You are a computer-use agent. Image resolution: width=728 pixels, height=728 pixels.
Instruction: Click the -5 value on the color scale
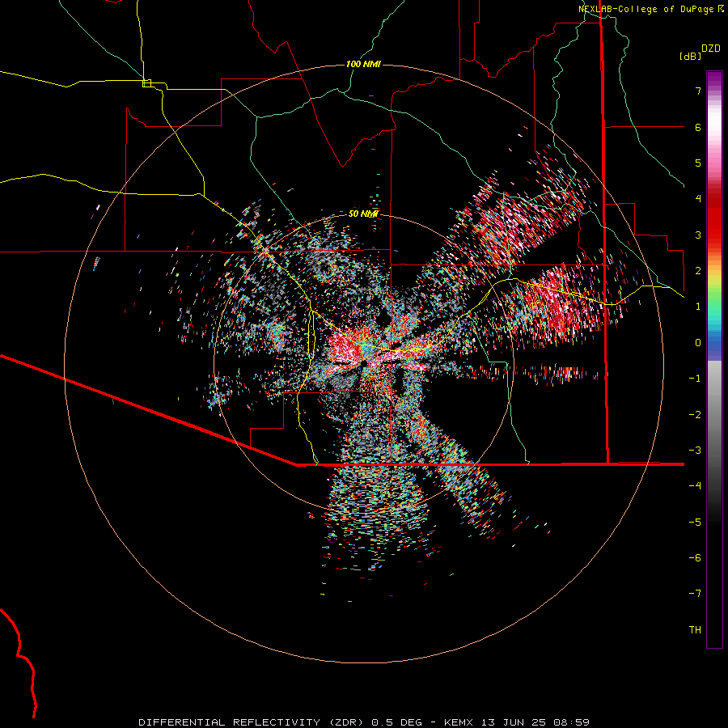click(695, 523)
